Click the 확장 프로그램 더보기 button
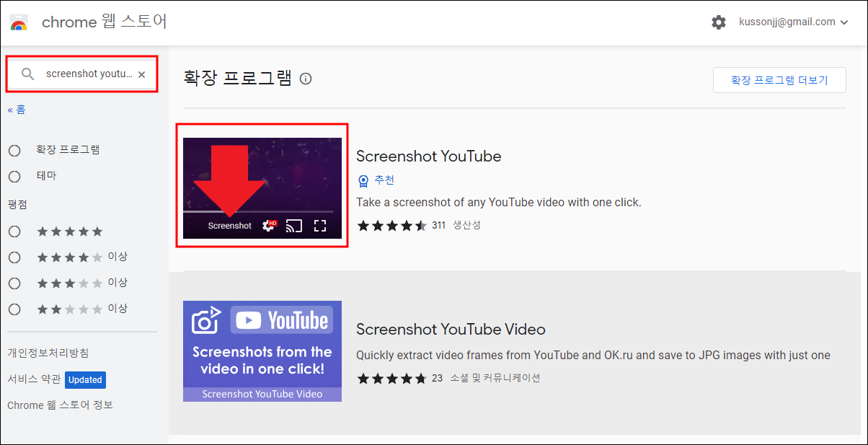This screenshot has width=868, height=445. coord(779,80)
